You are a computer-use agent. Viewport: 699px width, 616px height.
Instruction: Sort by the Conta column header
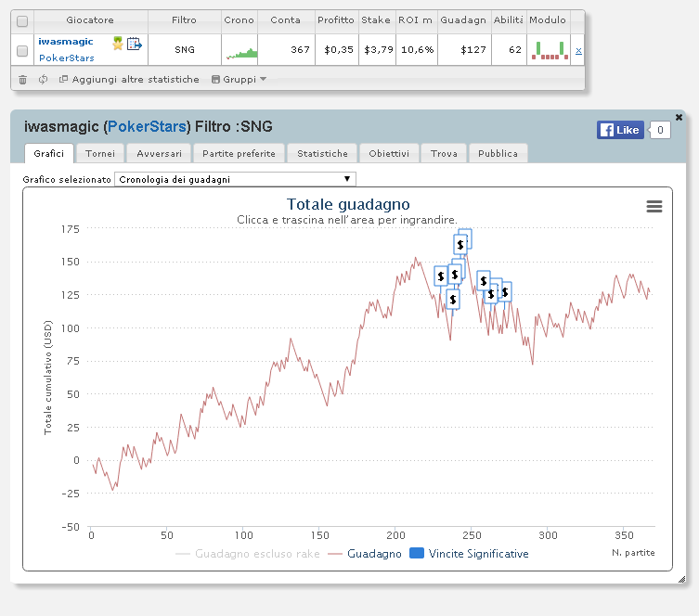[x=285, y=20]
